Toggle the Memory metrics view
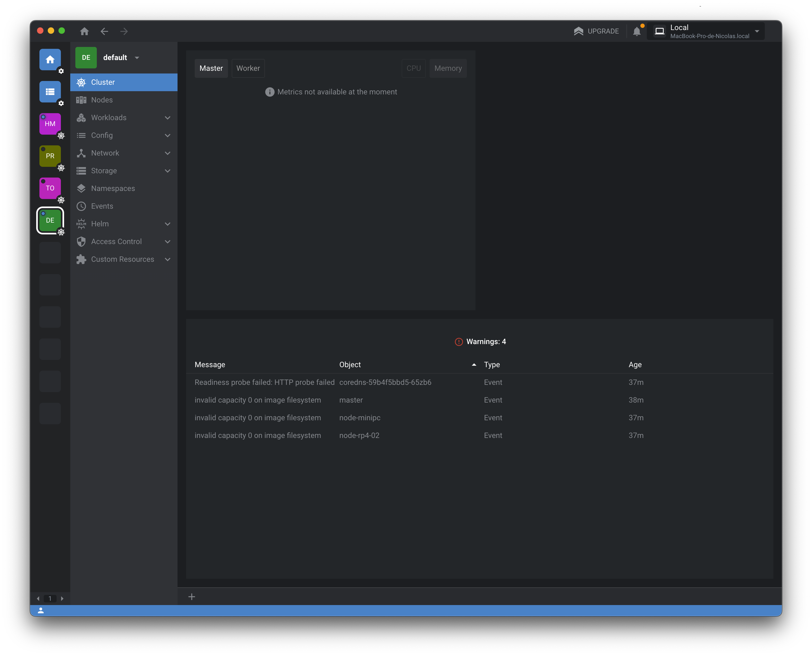812x656 pixels. (x=448, y=68)
